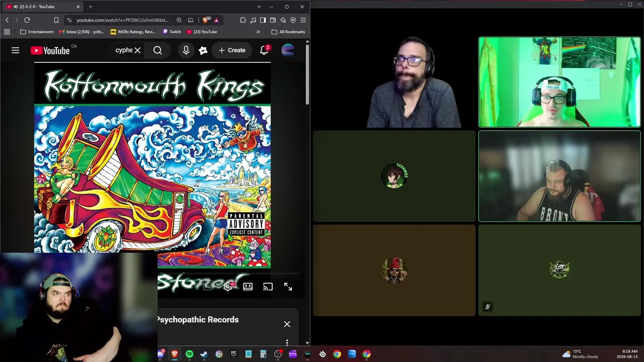Open the browser extensions puzzle icon
Image resolution: width=644 pixels, height=362 pixels.
pyautogui.click(x=243, y=20)
